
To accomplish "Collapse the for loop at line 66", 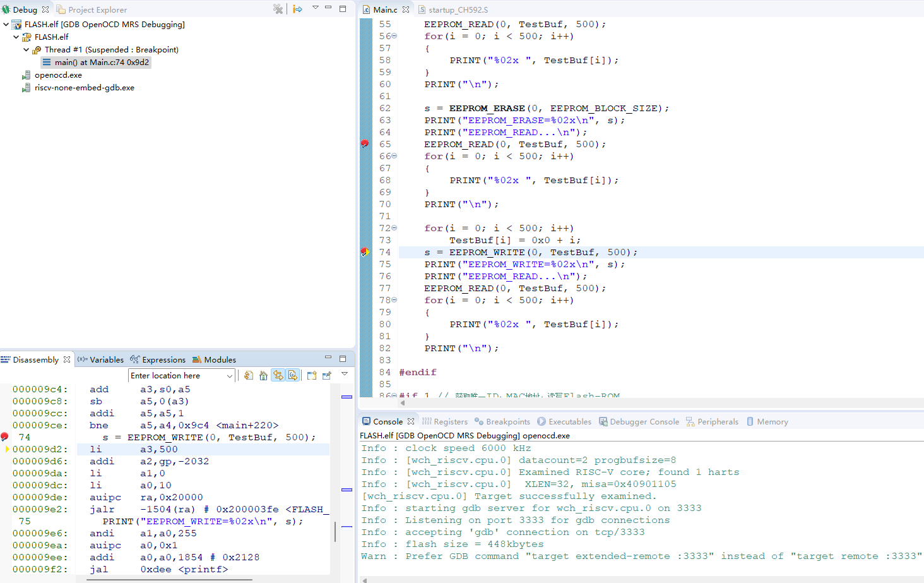I will tap(394, 156).
